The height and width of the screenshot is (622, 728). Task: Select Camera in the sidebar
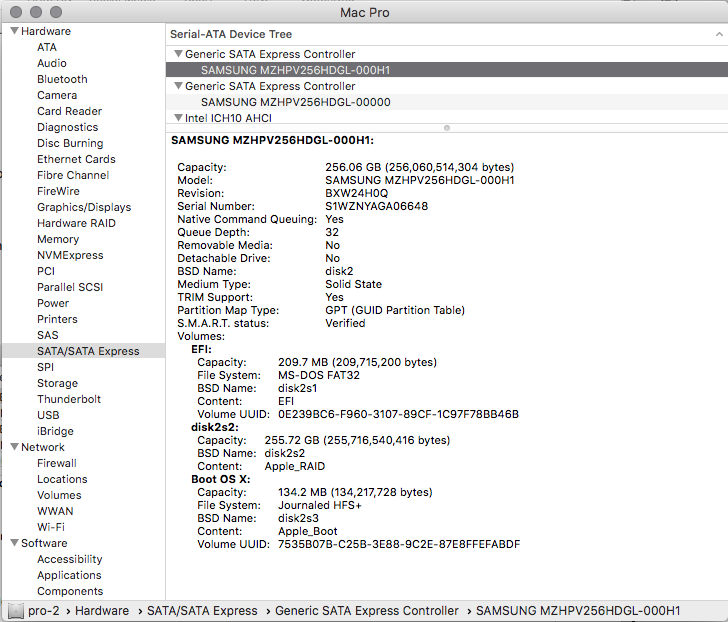(57, 95)
